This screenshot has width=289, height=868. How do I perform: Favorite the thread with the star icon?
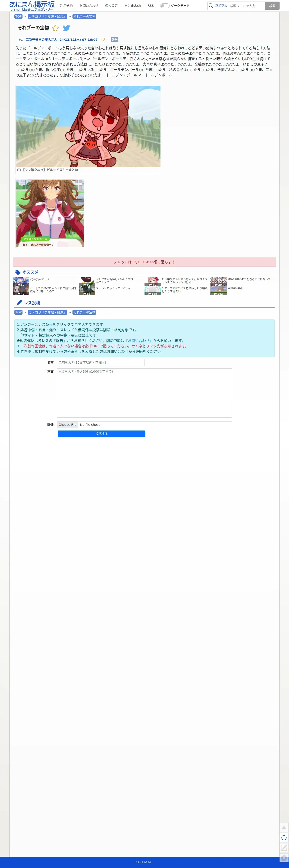coord(55,28)
